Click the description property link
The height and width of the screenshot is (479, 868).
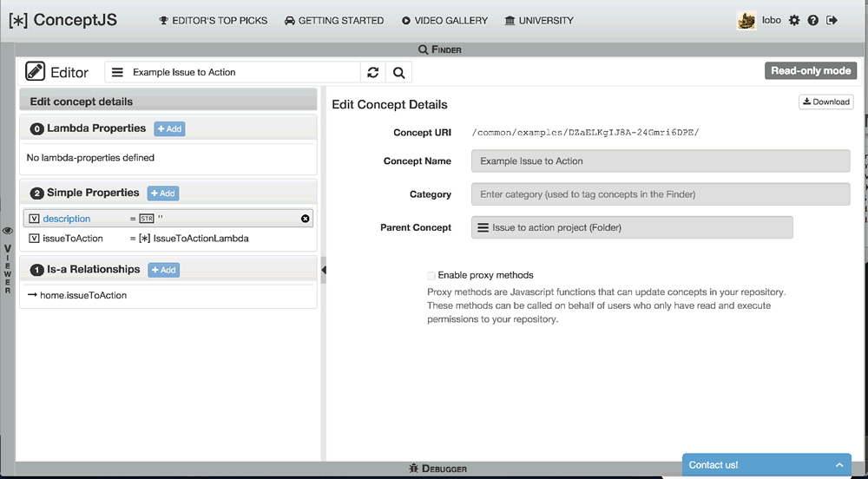(x=67, y=219)
